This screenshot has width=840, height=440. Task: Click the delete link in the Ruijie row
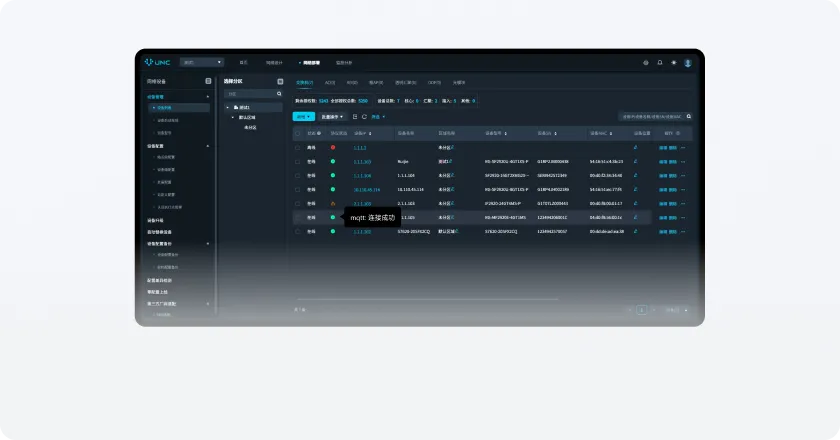point(673,162)
